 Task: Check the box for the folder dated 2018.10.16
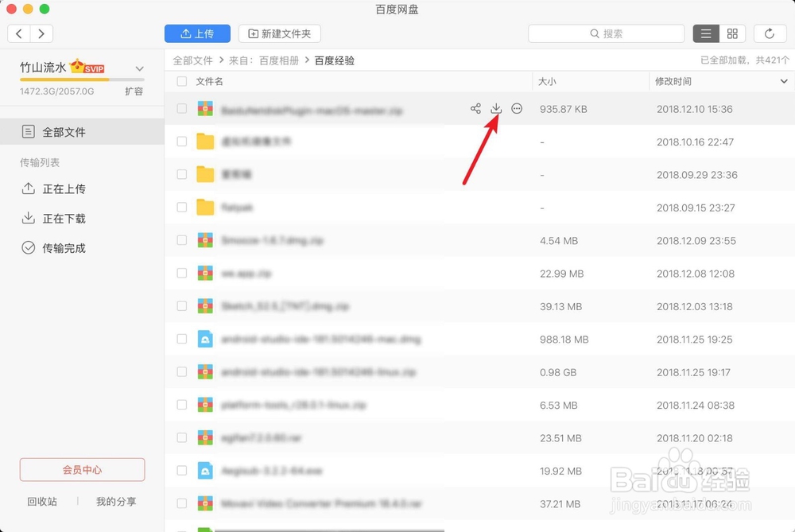(181, 142)
